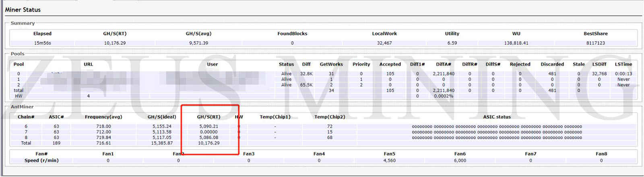Screen dimensions: 644x177
Task: Select chain 8 Temp(Chip2) value 68
Action: 330,137
